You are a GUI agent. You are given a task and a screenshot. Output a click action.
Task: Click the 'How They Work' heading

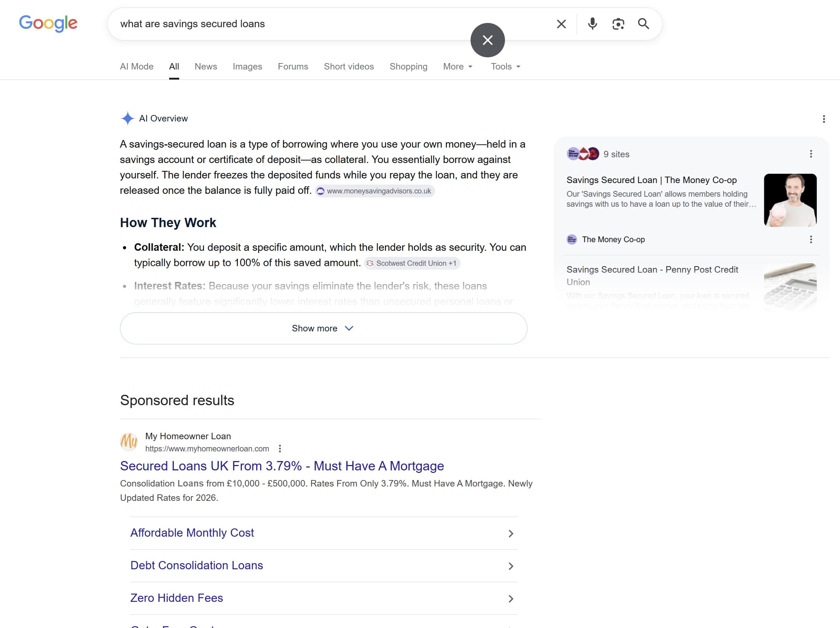168,222
